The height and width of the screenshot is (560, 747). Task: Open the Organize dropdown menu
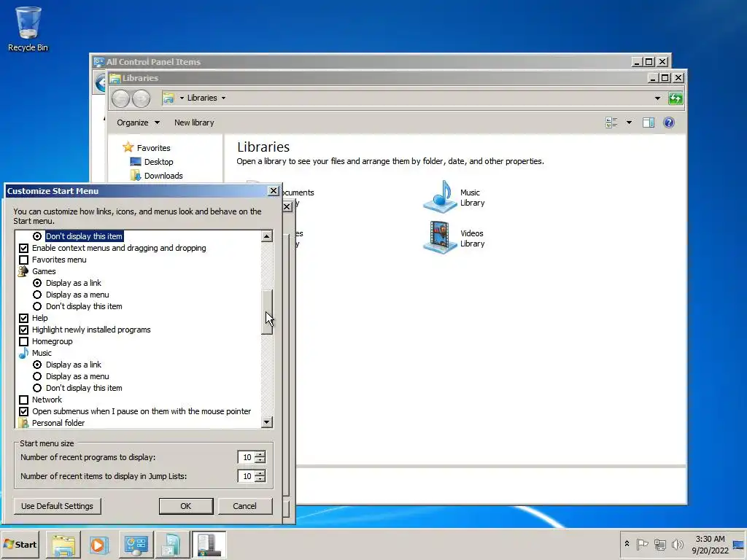pos(138,122)
